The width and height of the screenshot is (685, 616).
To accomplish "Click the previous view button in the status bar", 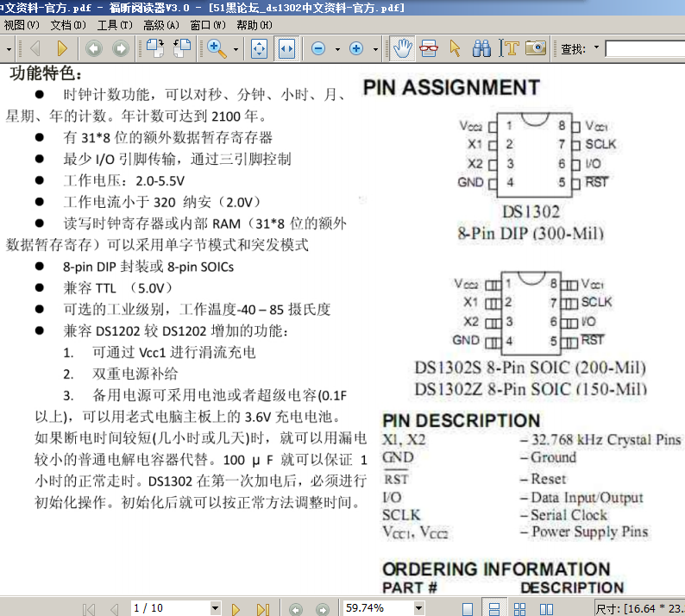I will tap(296, 609).
